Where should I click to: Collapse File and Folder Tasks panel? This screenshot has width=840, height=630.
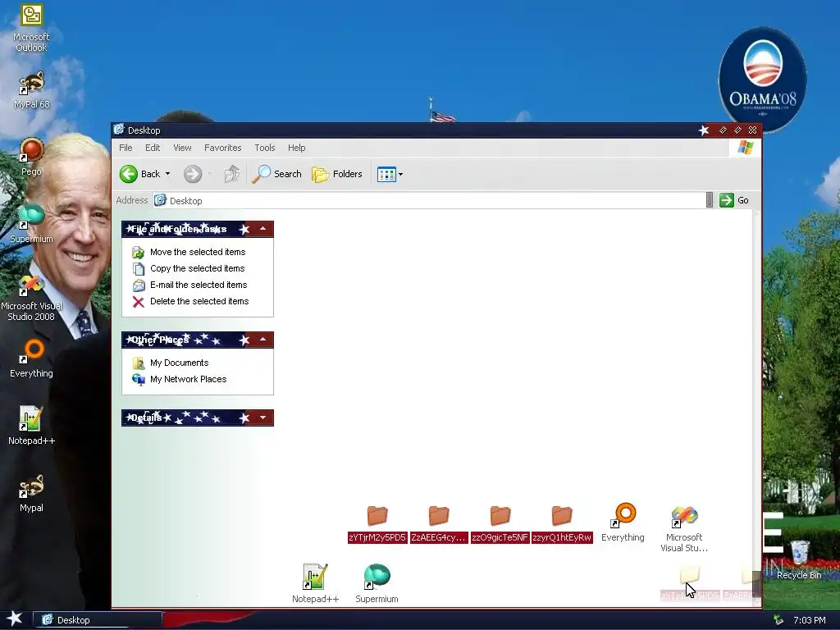(263, 229)
